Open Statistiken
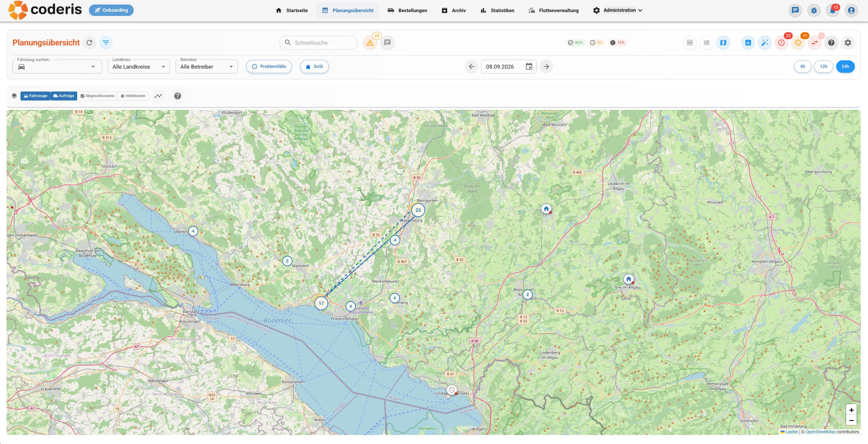The height and width of the screenshot is (444, 868). click(498, 10)
